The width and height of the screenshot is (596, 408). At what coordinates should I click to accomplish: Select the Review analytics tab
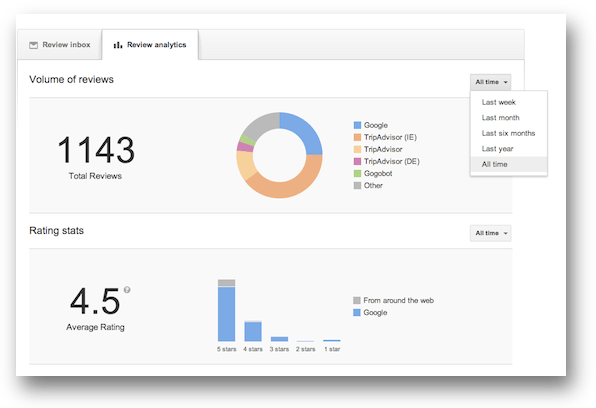(150, 45)
